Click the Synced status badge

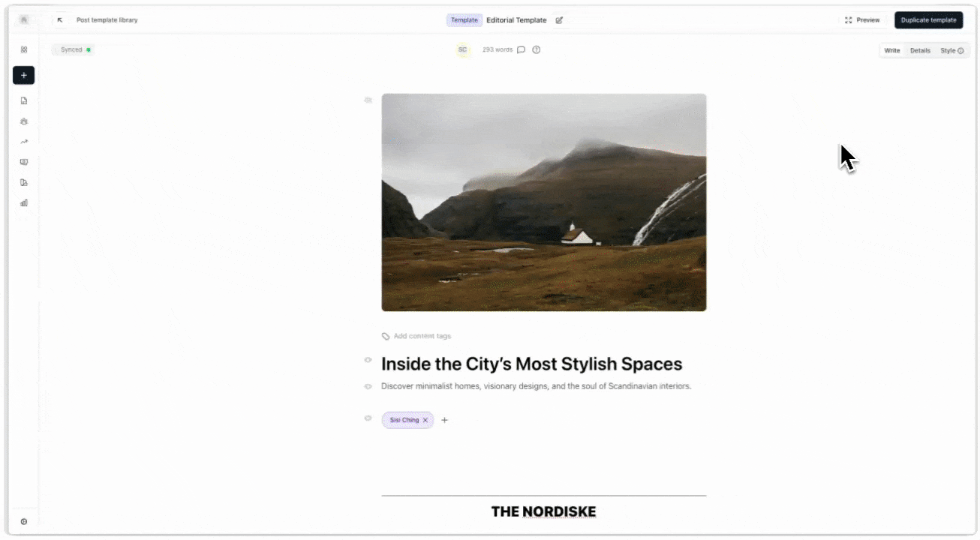click(73, 49)
